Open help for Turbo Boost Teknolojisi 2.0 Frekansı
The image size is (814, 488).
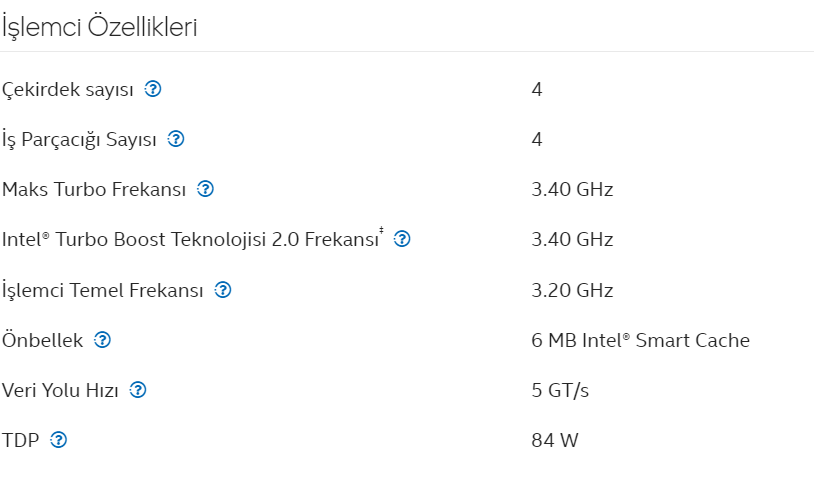pos(402,239)
